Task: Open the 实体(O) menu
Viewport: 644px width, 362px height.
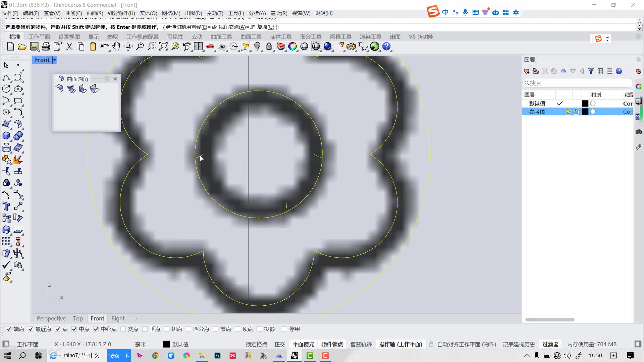Action: click(x=148, y=13)
